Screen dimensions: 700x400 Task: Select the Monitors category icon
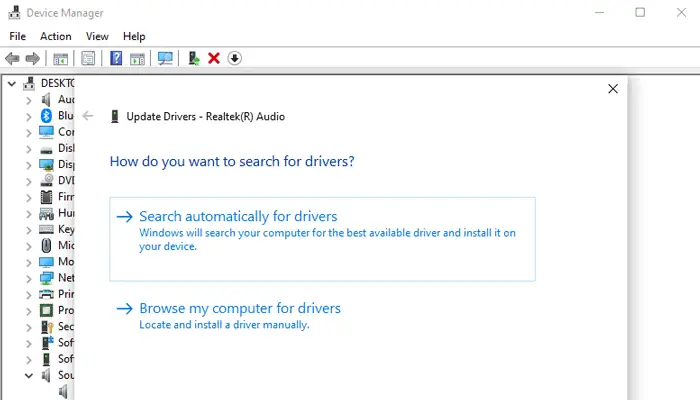(x=46, y=262)
